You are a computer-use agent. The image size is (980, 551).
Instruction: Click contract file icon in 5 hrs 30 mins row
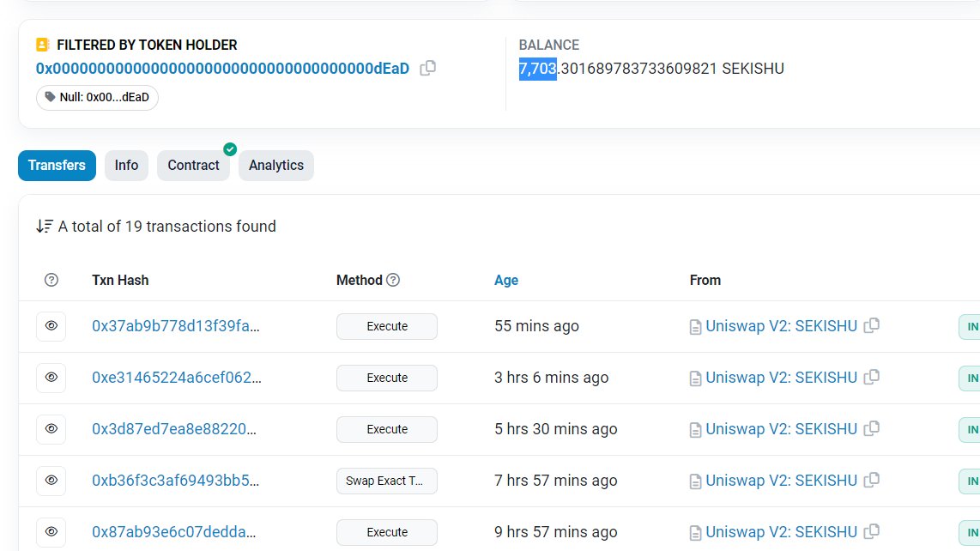(695, 430)
